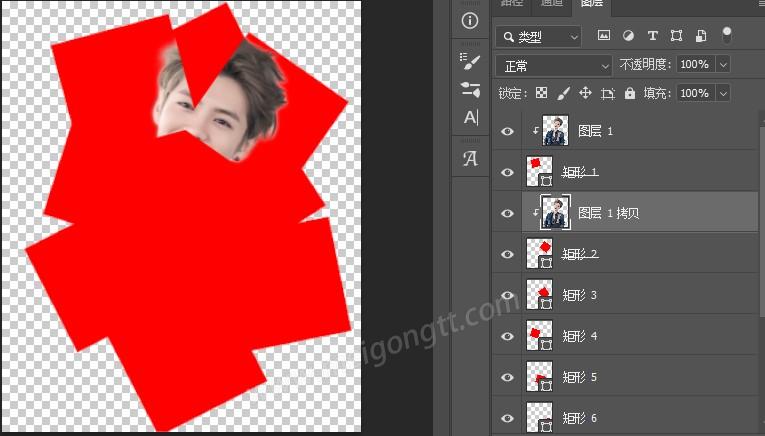Hide the 矩形 6 layer
This screenshot has height=436, width=765.
click(x=507, y=418)
